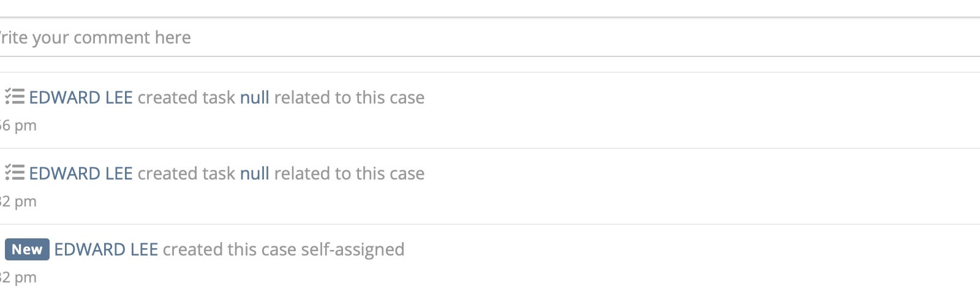The width and height of the screenshot is (980, 299).
Task: Click 'related to this case' in the 56 pm entry
Action: 349,97
